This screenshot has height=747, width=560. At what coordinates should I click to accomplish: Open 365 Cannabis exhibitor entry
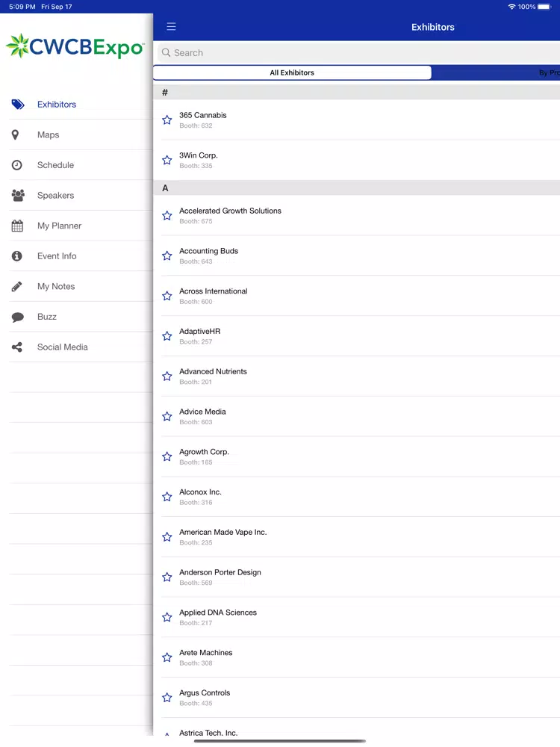[x=357, y=120]
